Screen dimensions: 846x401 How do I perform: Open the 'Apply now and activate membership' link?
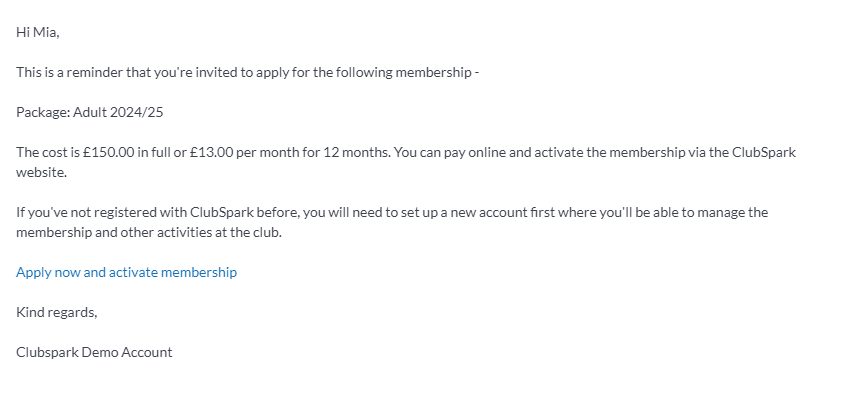click(126, 272)
